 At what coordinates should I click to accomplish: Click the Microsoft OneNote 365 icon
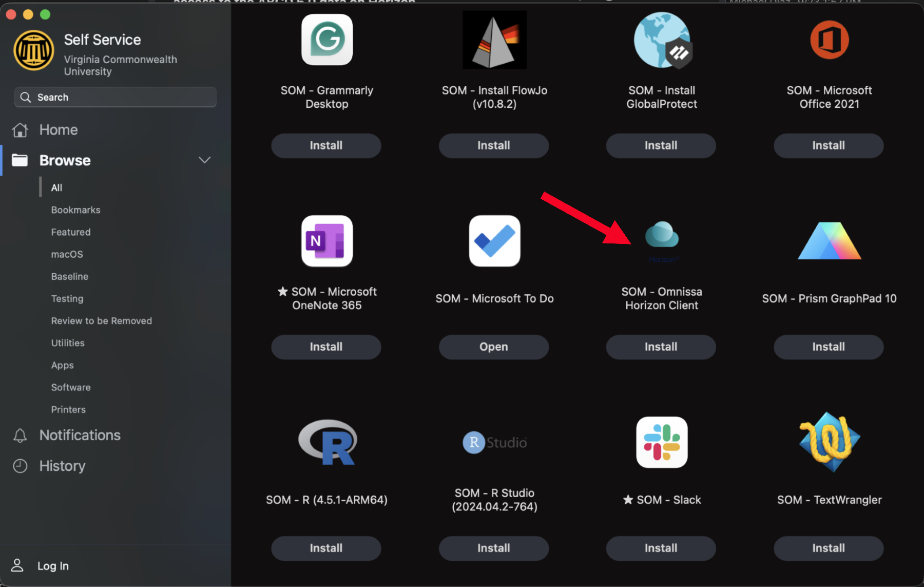[x=326, y=241]
